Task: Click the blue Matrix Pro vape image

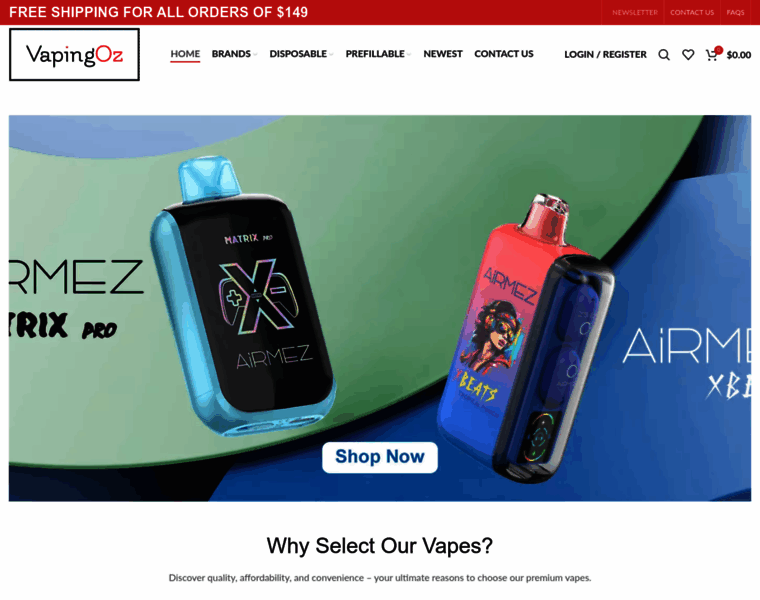Action: tap(242, 296)
